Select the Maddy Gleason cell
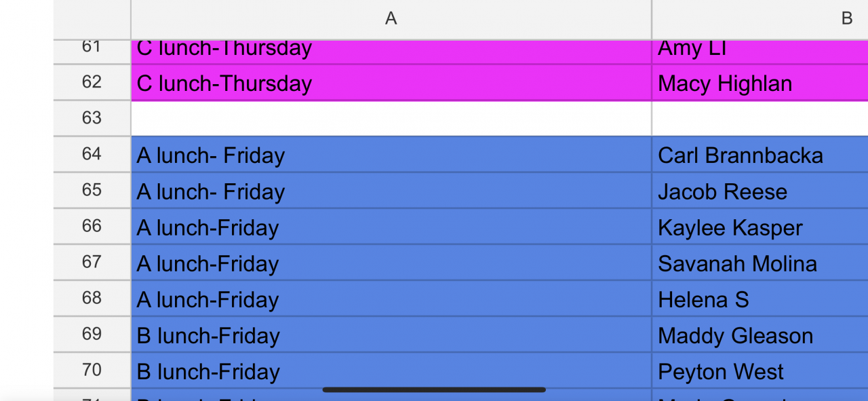Image resolution: width=868 pixels, height=401 pixels. [x=735, y=336]
